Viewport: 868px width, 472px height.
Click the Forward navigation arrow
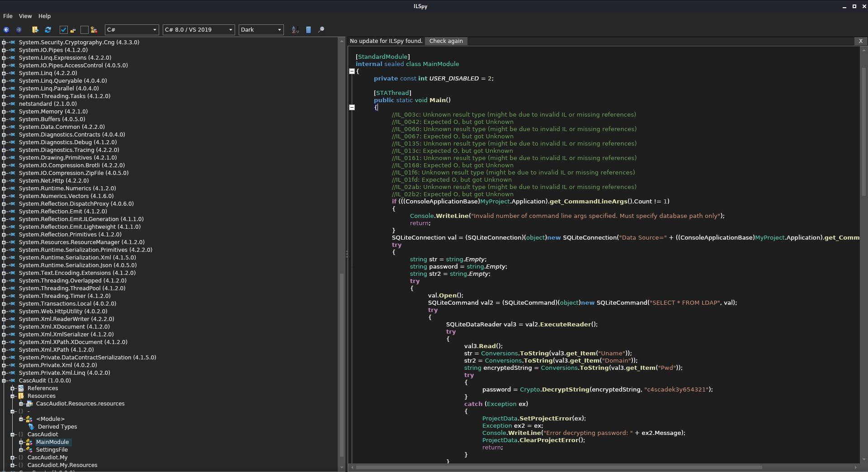click(19, 30)
